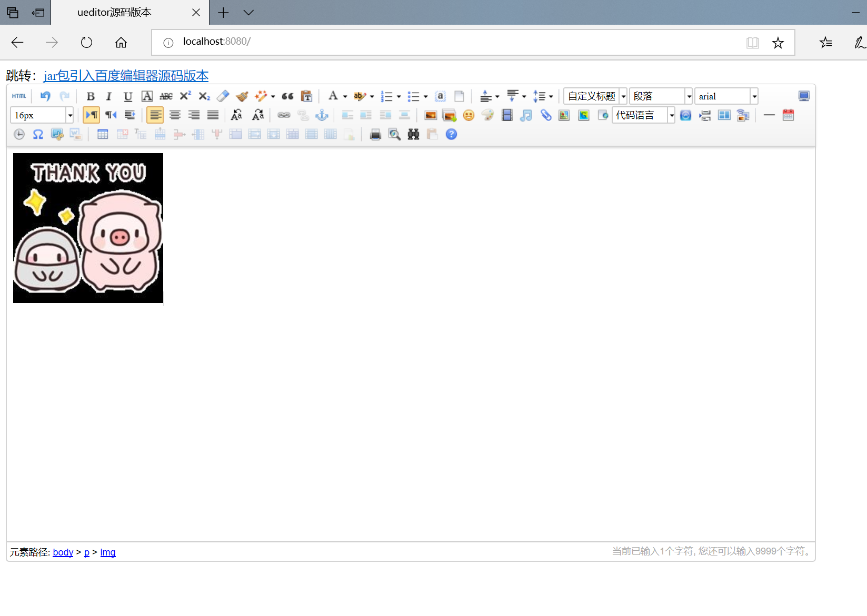Click the Baidu map icon
The height and width of the screenshot is (616, 867).
[564, 115]
